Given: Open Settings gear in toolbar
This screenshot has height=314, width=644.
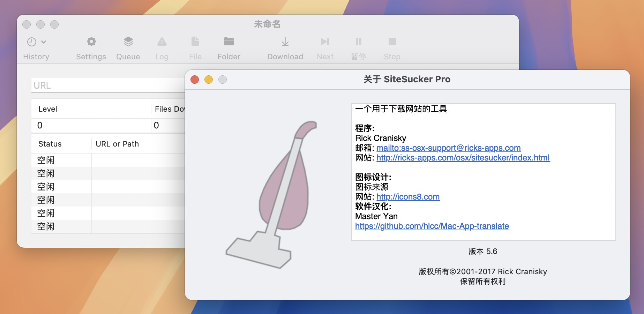Looking at the screenshot, I should click(x=91, y=42).
